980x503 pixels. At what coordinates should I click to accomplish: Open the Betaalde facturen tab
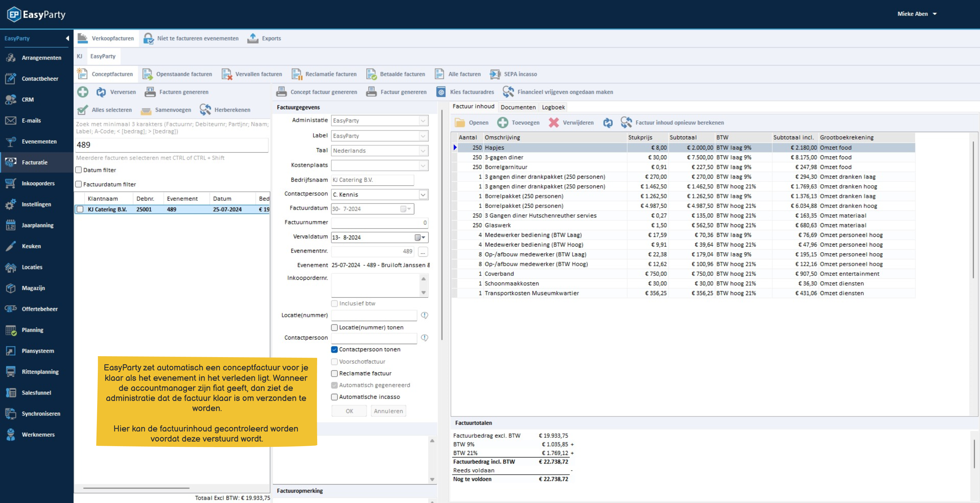coord(396,74)
